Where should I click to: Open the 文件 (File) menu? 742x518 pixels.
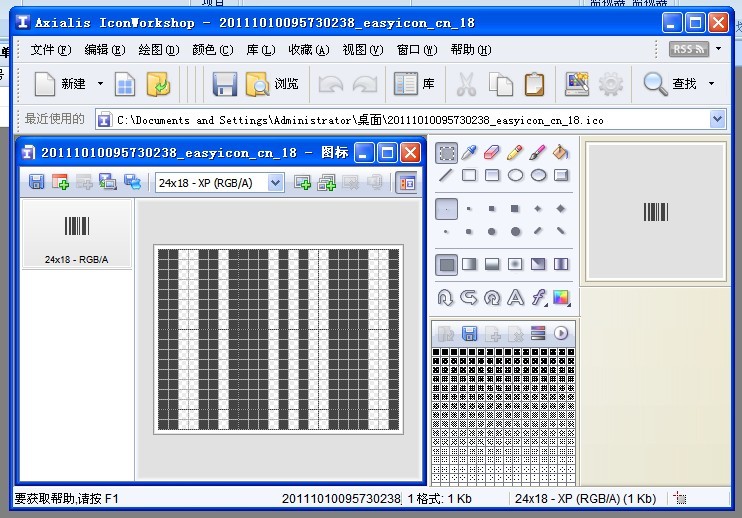coord(50,49)
